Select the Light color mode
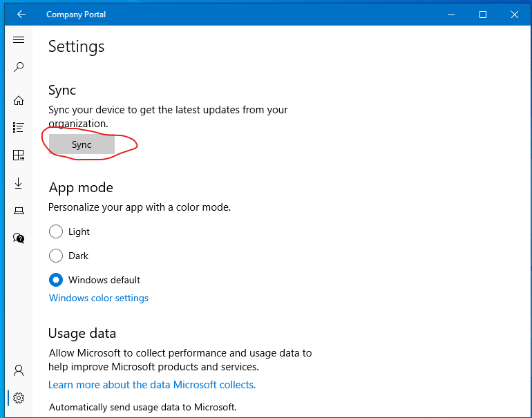 69,231
